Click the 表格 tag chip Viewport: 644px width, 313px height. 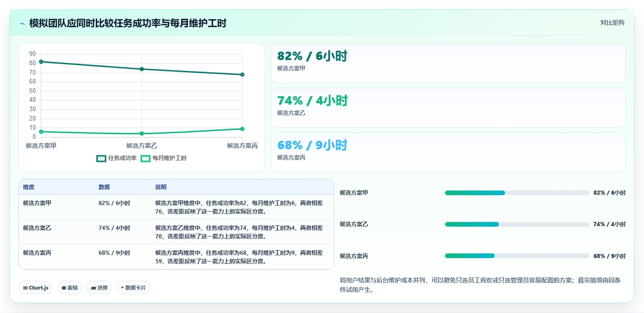[69, 288]
